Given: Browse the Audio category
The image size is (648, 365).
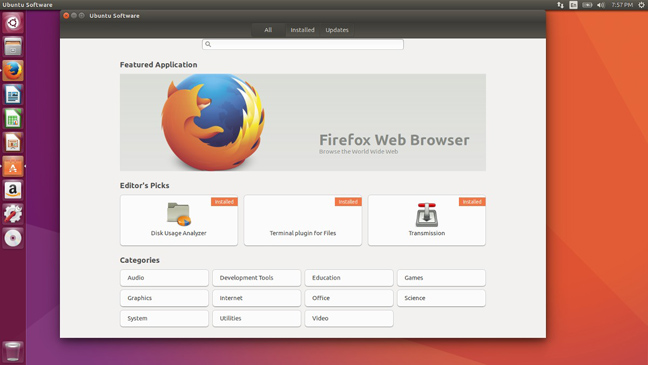Looking at the screenshot, I should (x=164, y=278).
